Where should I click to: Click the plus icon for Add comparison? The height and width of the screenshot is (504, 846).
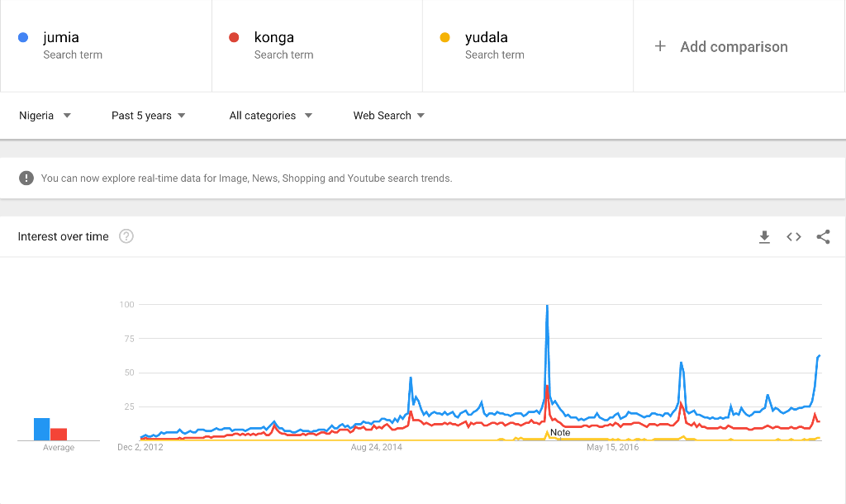pyautogui.click(x=660, y=46)
